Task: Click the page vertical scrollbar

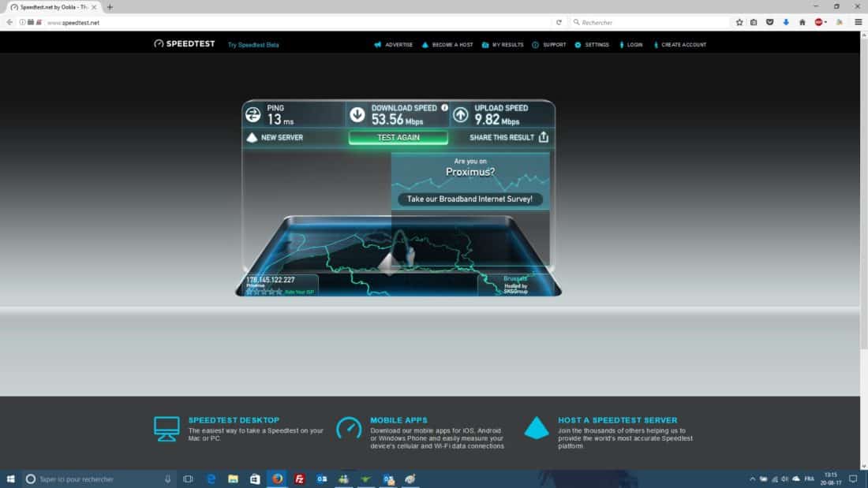Action: point(863,194)
